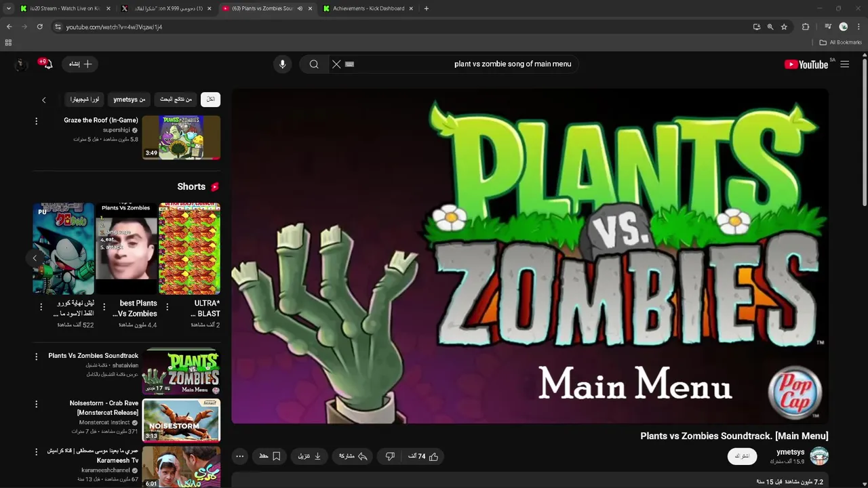Select the 'الكل' filter chip

pyautogui.click(x=210, y=99)
